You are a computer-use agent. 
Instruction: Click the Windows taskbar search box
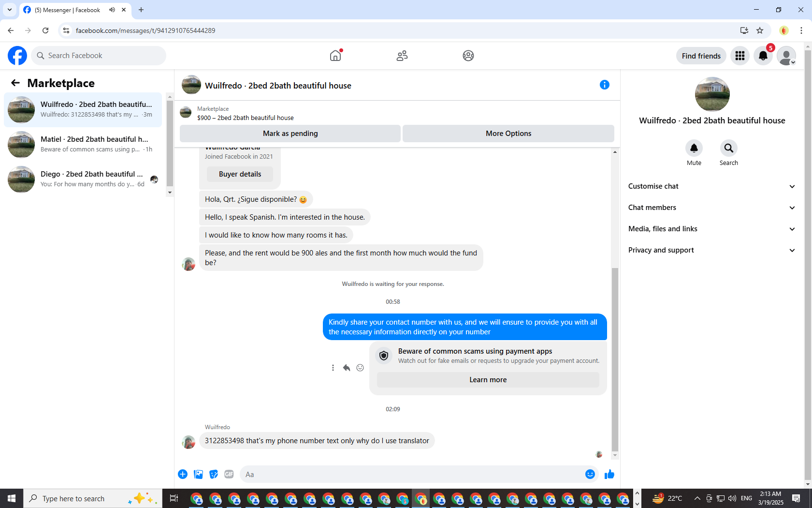(x=93, y=498)
